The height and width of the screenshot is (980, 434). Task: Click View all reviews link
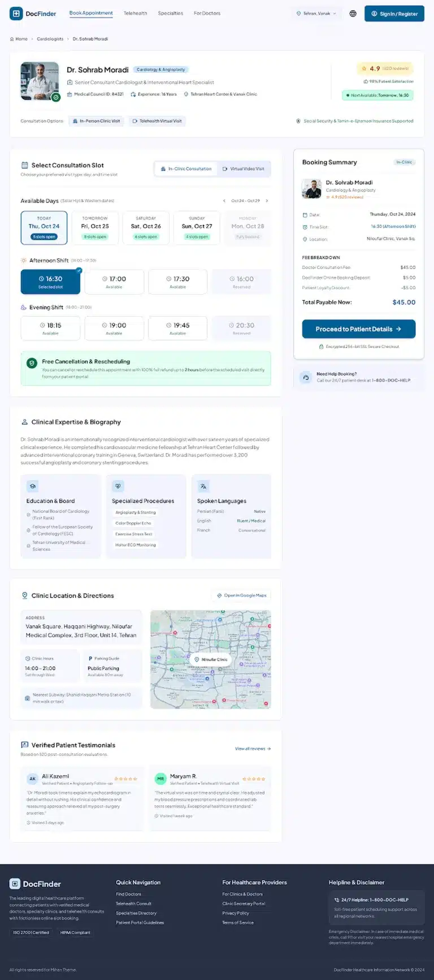coord(253,749)
